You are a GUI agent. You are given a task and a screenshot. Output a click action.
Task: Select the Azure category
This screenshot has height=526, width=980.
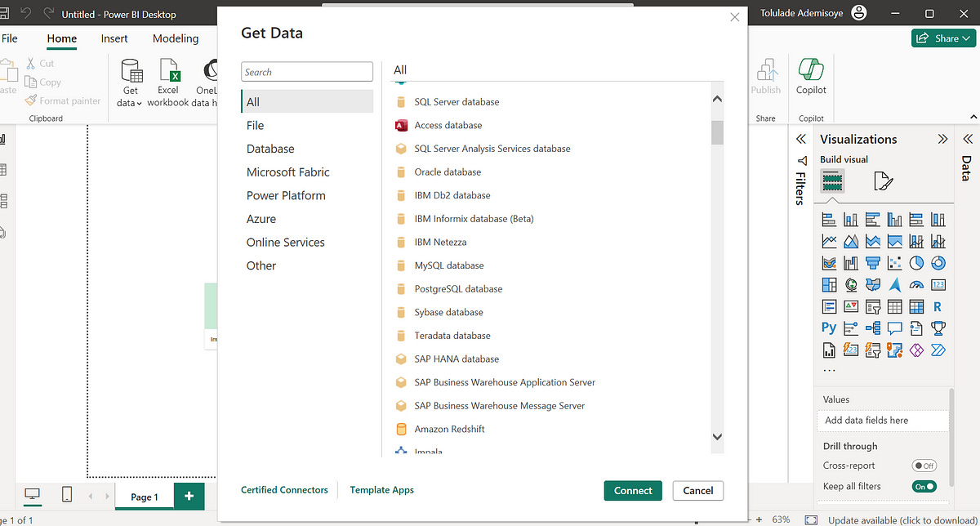pos(307,219)
